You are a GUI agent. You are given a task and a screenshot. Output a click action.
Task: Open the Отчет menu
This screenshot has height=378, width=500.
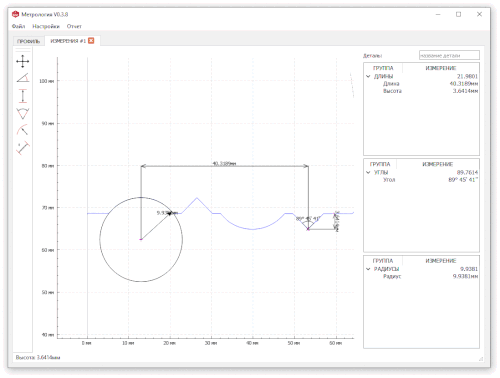[x=74, y=26]
